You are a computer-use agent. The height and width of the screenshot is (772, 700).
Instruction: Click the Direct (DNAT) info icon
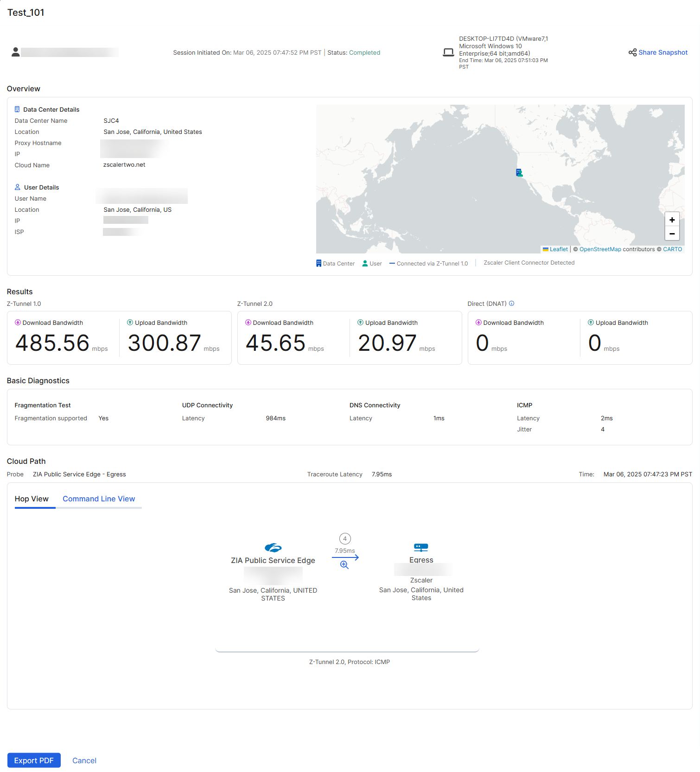(512, 304)
